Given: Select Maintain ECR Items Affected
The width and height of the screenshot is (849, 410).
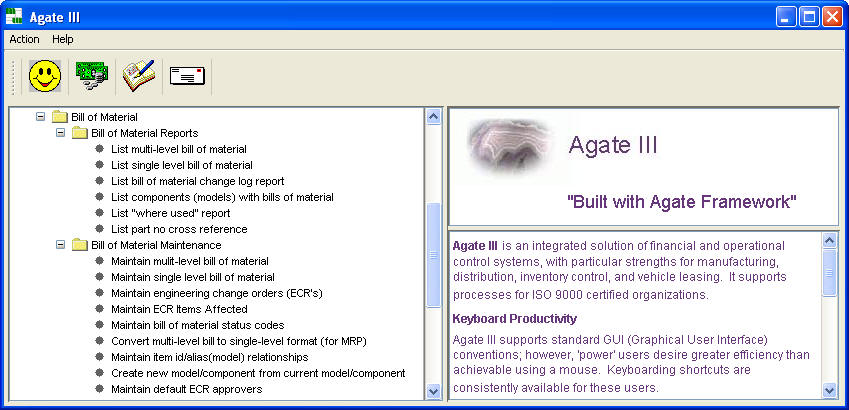Looking at the screenshot, I should point(179,309).
